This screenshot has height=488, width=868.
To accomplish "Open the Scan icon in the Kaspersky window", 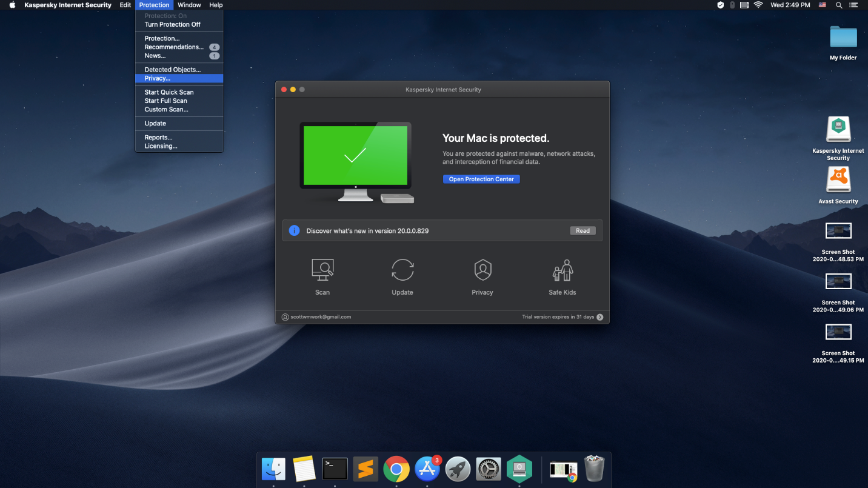I will (322, 270).
